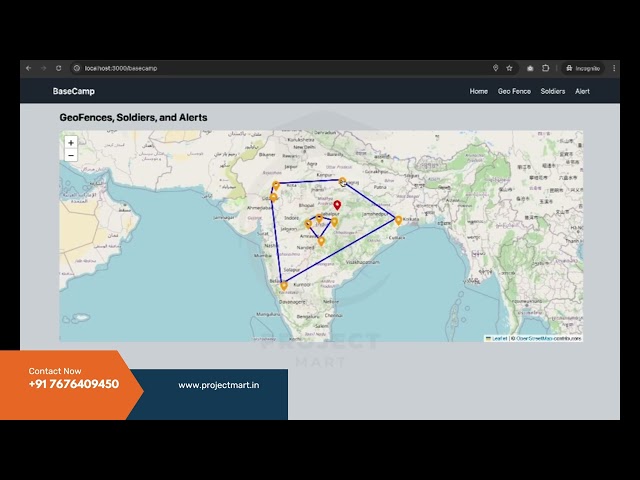
Task: Click the orange marker at geofence's southern corner
Action: (284, 286)
